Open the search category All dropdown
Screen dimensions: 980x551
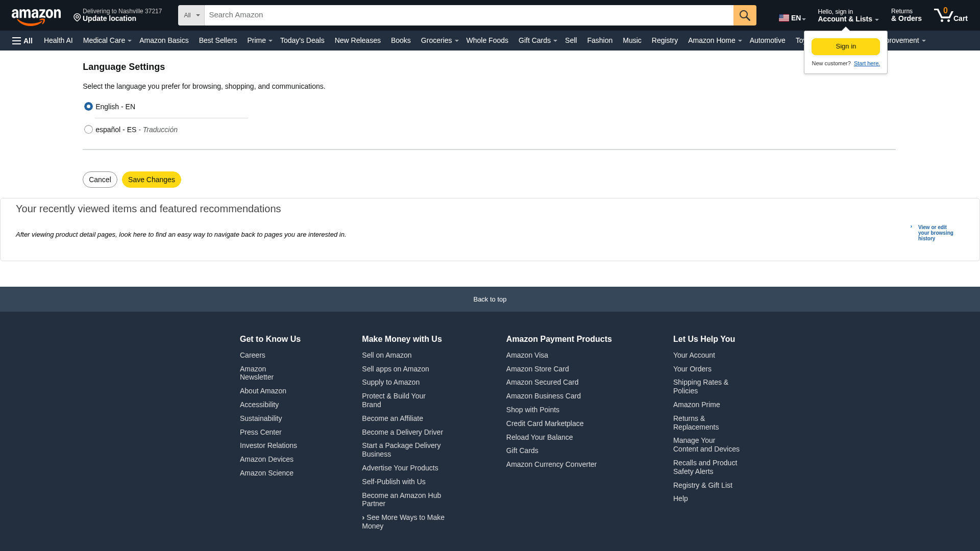click(x=191, y=15)
